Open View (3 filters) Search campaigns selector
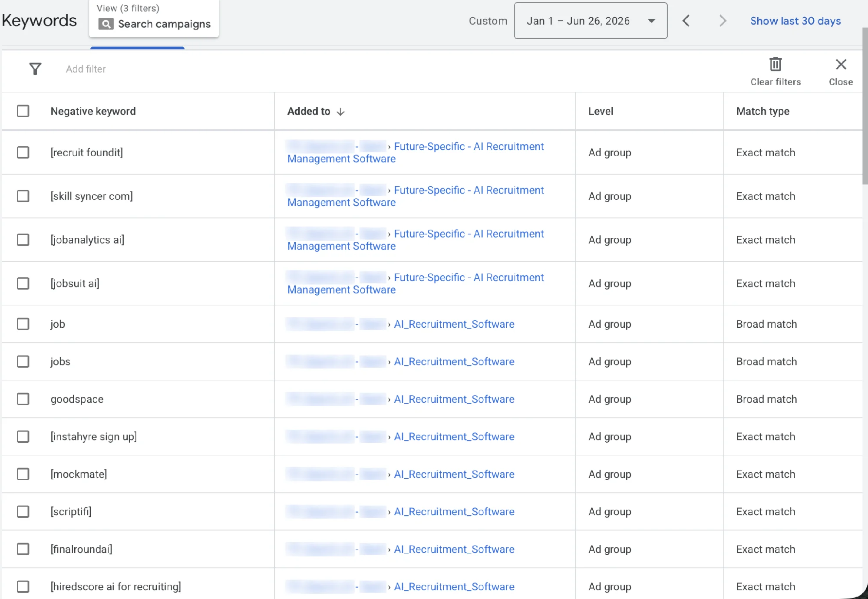868x599 pixels. [154, 18]
